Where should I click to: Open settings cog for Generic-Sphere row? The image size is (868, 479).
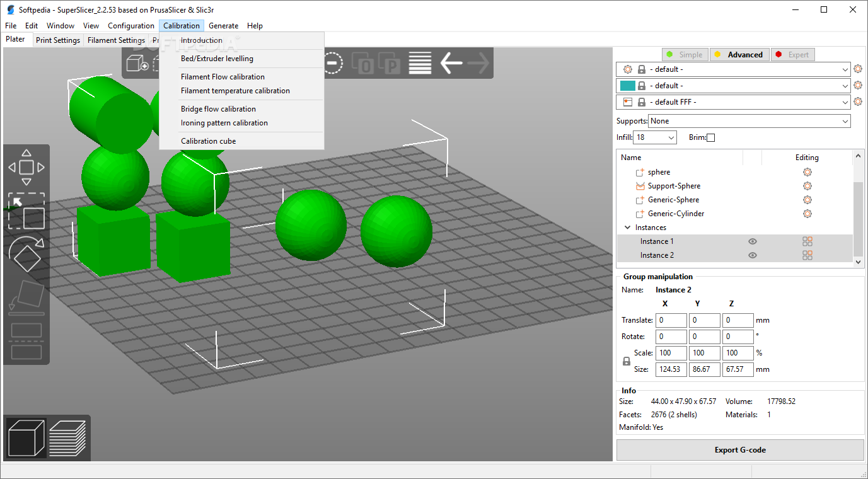[807, 200]
